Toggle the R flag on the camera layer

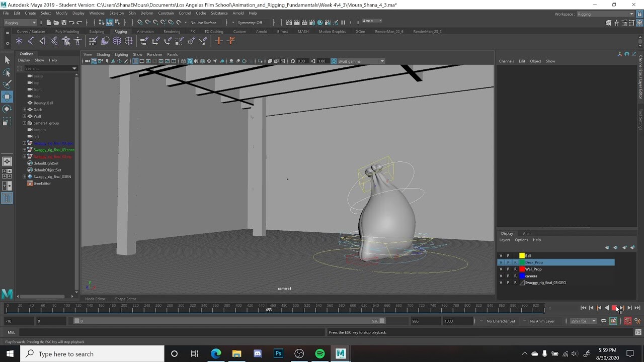coord(515,276)
